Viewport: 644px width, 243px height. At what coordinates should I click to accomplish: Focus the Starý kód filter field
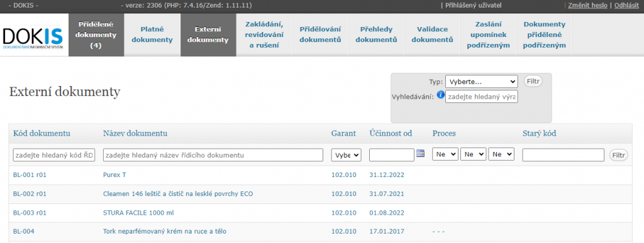pos(563,155)
